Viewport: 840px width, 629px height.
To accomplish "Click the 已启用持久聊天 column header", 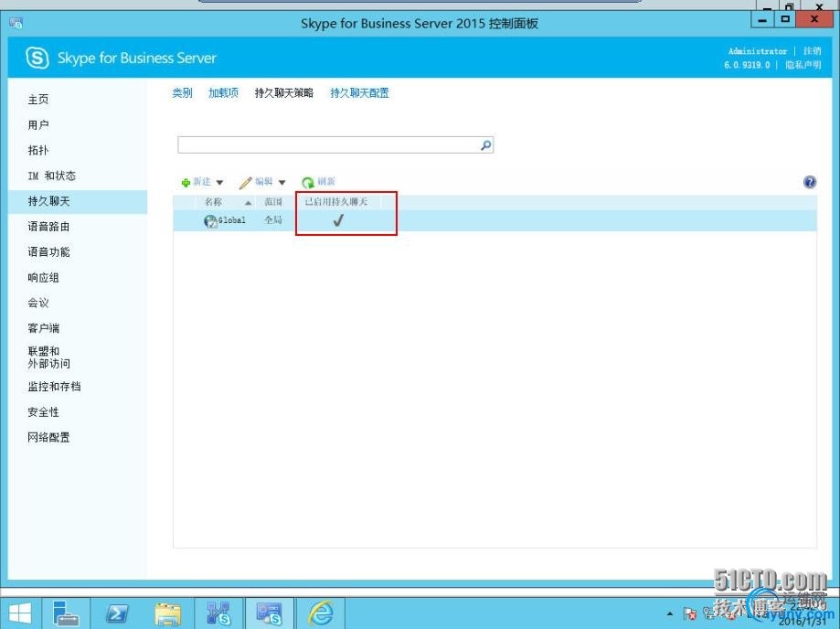I will (x=335, y=202).
